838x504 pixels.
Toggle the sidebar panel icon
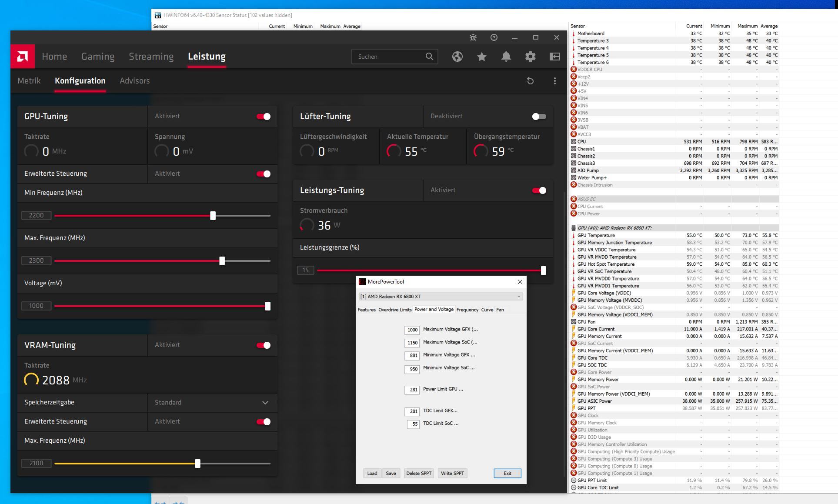coord(555,57)
